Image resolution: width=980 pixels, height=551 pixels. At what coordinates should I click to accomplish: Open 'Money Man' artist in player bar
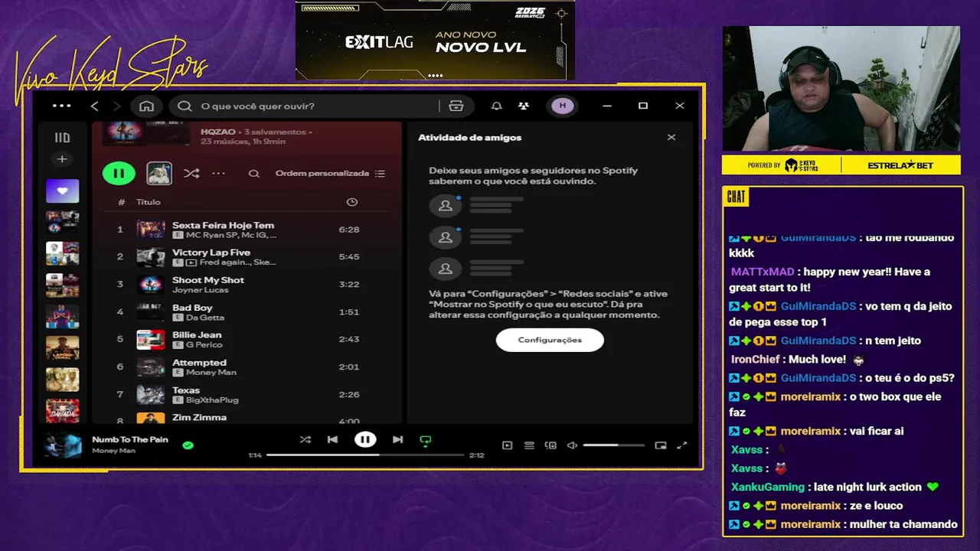pyautogui.click(x=113, y=451)
